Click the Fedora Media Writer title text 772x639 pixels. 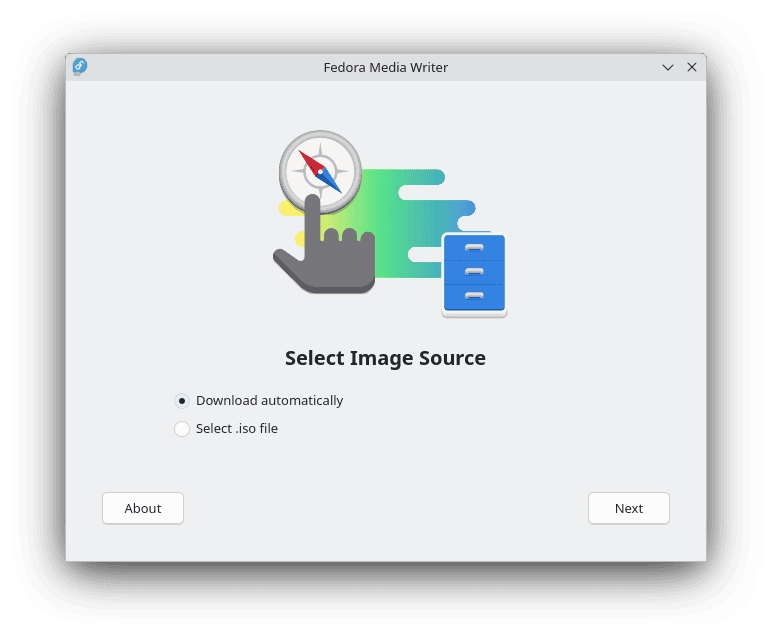pos(386,67)
